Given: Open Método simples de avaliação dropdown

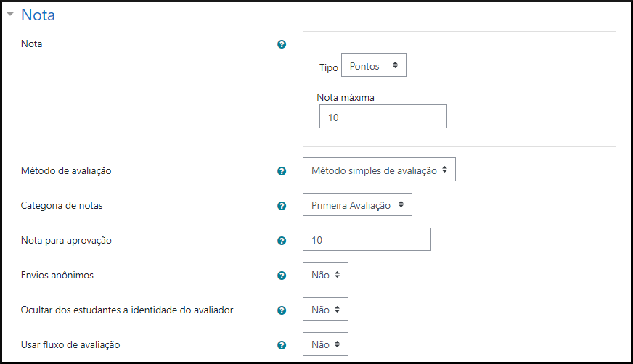Looking at the screenshot, I should pyautogui.click(x=379, y=170).
